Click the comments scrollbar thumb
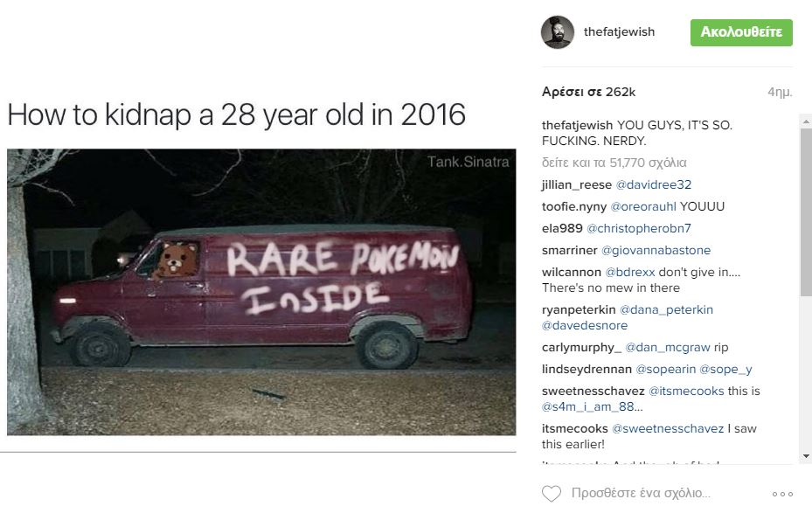The image size is (812, 520). coord(806,212)
